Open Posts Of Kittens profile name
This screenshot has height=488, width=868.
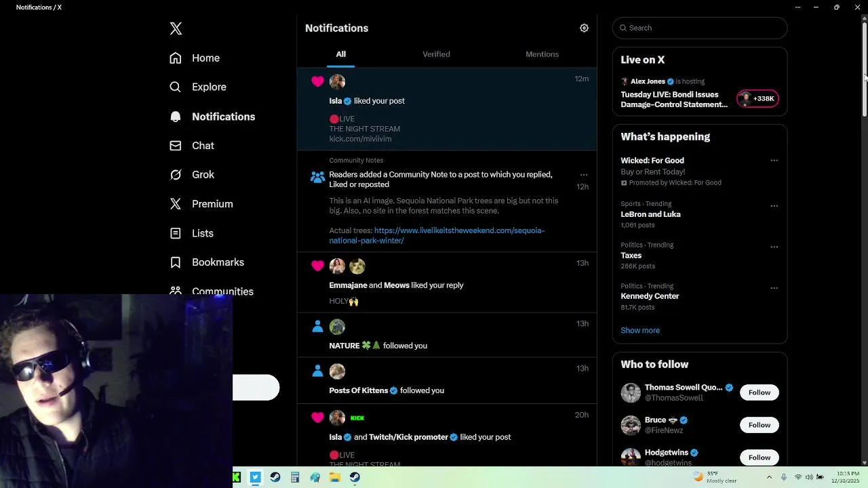tap(359, 390)
